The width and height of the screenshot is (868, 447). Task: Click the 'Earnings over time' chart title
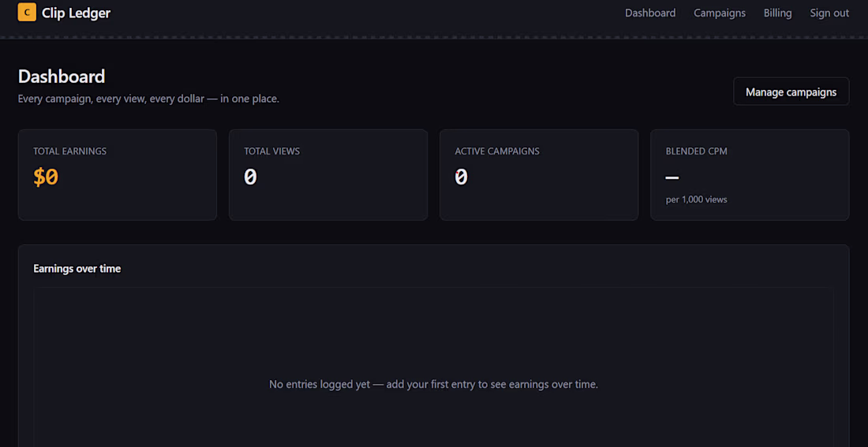pyautogui.click(x=77, y=269)
